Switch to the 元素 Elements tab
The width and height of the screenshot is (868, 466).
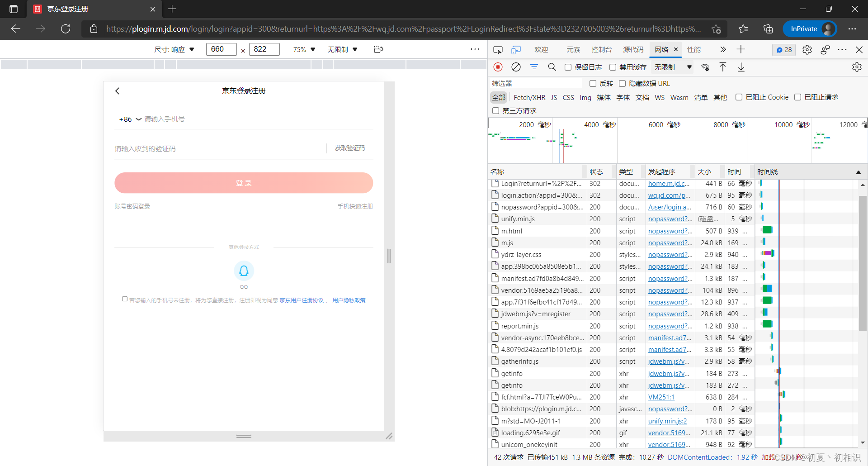pyautogui.click(x=573, y=50)
